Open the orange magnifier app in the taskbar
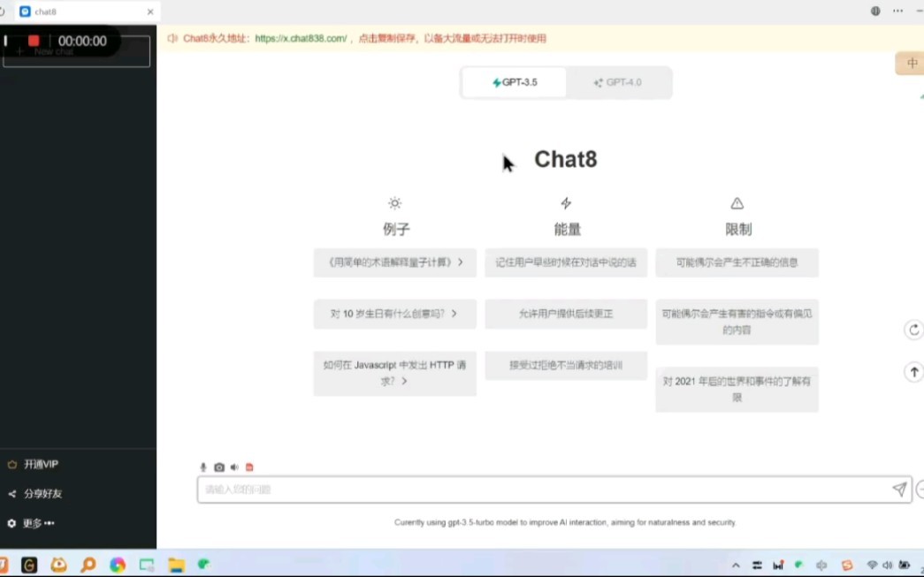This screenshot has width=924, height=577. (88, 566)
